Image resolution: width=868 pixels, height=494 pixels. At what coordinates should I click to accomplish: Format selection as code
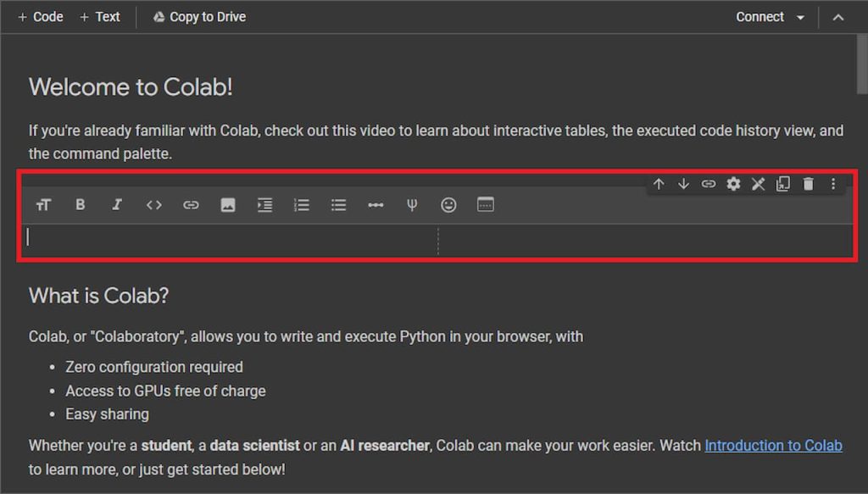tap(153, 205)
